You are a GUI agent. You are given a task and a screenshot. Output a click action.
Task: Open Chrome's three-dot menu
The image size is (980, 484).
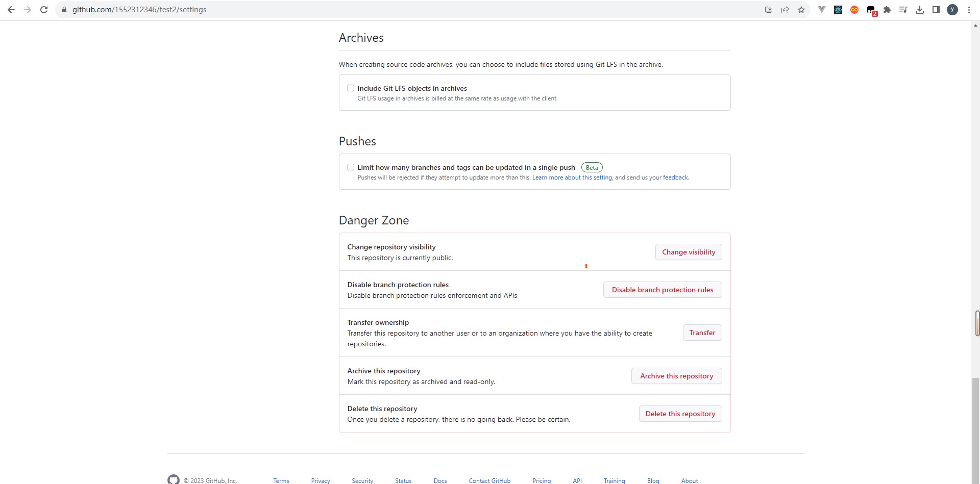[969, 10]
